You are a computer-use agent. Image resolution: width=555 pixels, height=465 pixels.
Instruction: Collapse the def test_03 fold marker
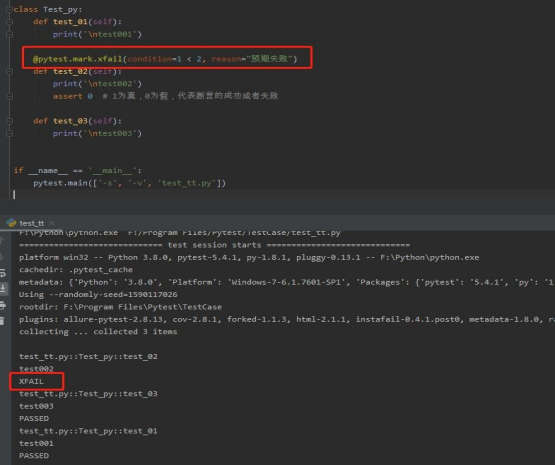coord(10,121)
